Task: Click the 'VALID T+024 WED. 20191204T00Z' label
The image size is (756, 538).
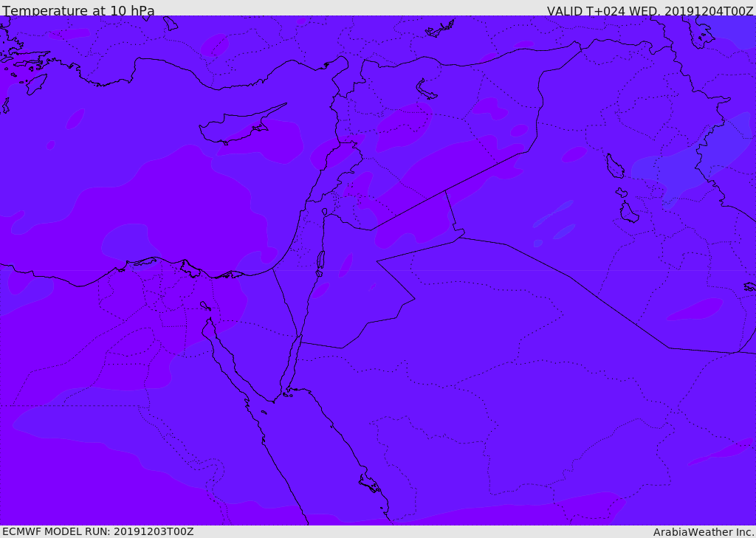Action: 650,10
